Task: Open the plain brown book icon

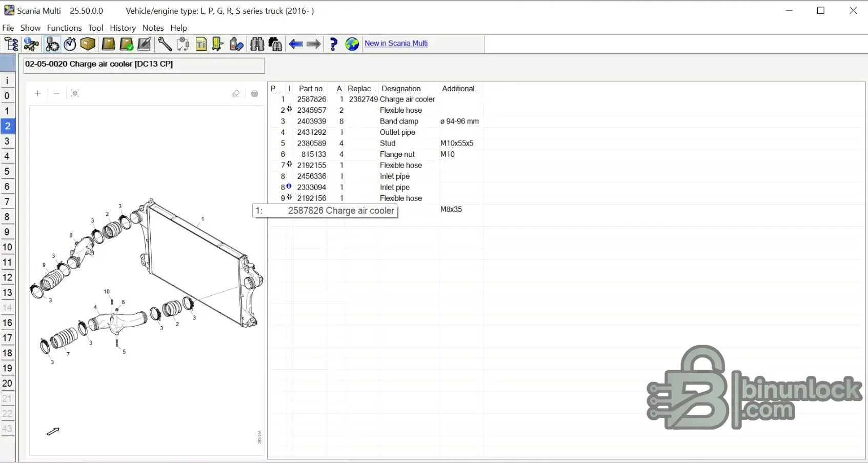Action: (108, 44)
